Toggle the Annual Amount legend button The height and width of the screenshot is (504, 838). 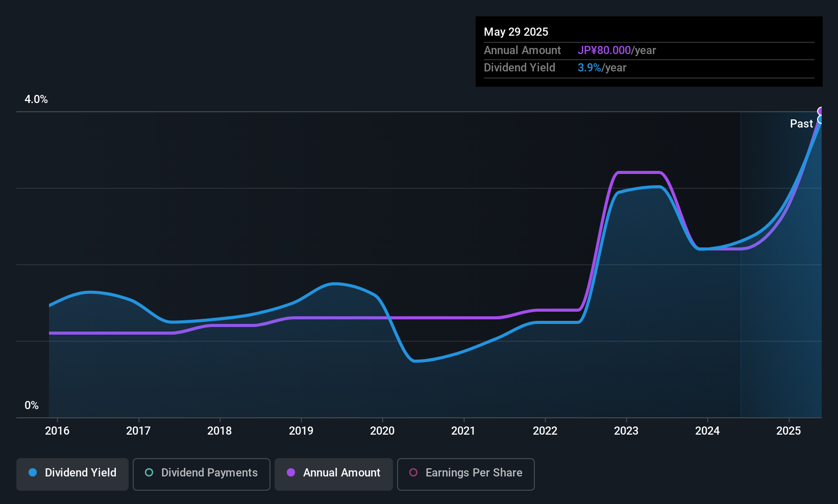[334, 474]
